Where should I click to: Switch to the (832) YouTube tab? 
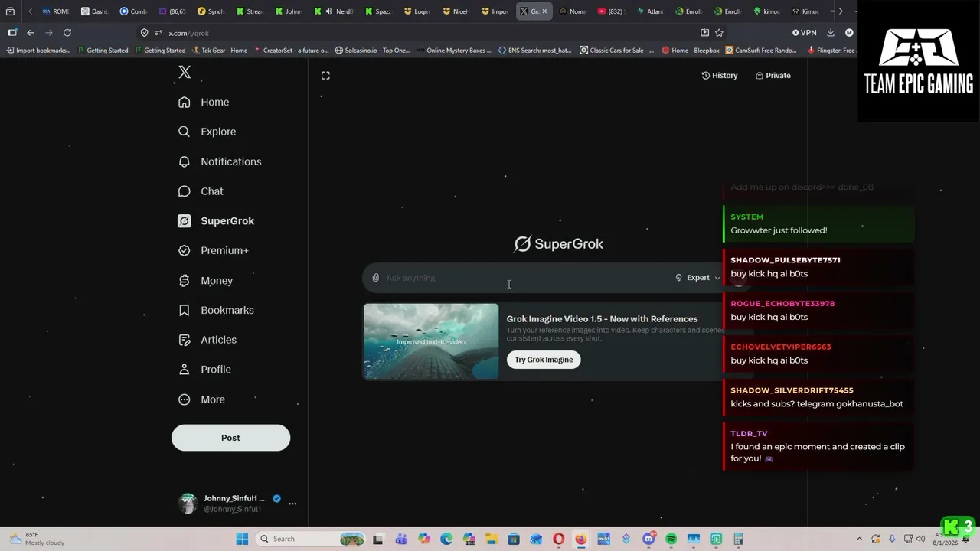[x=611, y=11]
